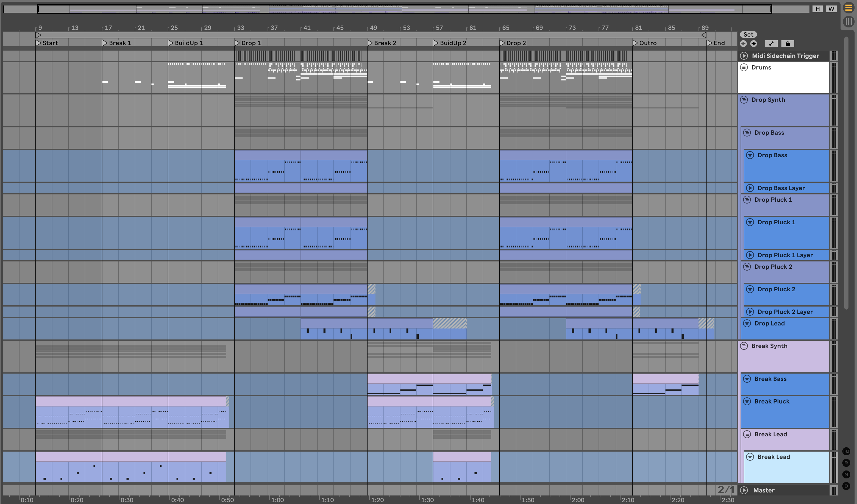
Task: Select the Outro locator
Action: point(645,43)
